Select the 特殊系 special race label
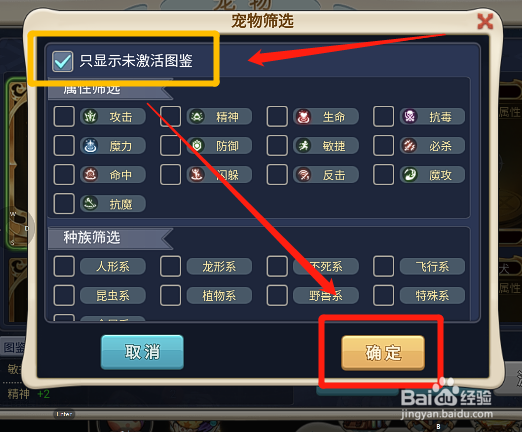 coord(432,295)
